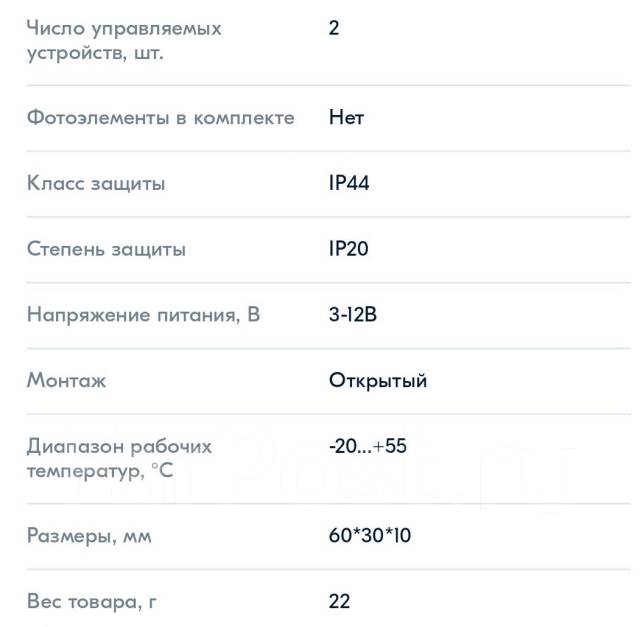Click the divider line directly below 'Монтаж'
Viewport: 640px width, 627px height.
[320, 414]
